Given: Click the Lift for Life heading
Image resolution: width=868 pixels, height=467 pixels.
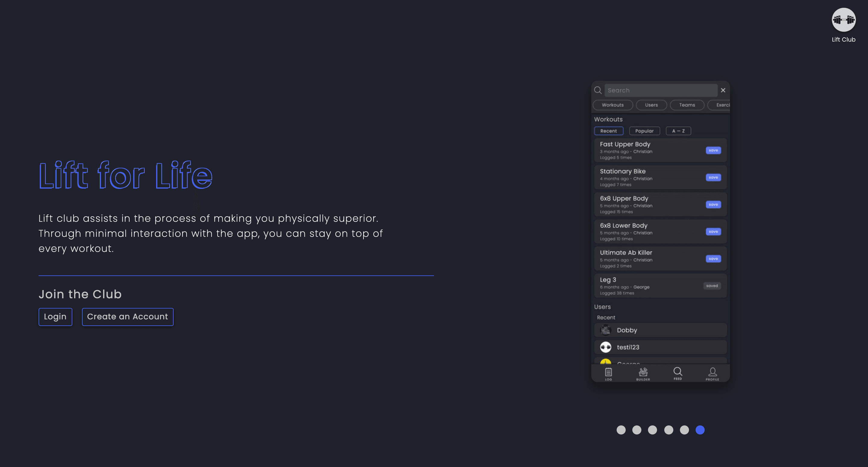Looking at the screenshot, I should coord(126,175).
